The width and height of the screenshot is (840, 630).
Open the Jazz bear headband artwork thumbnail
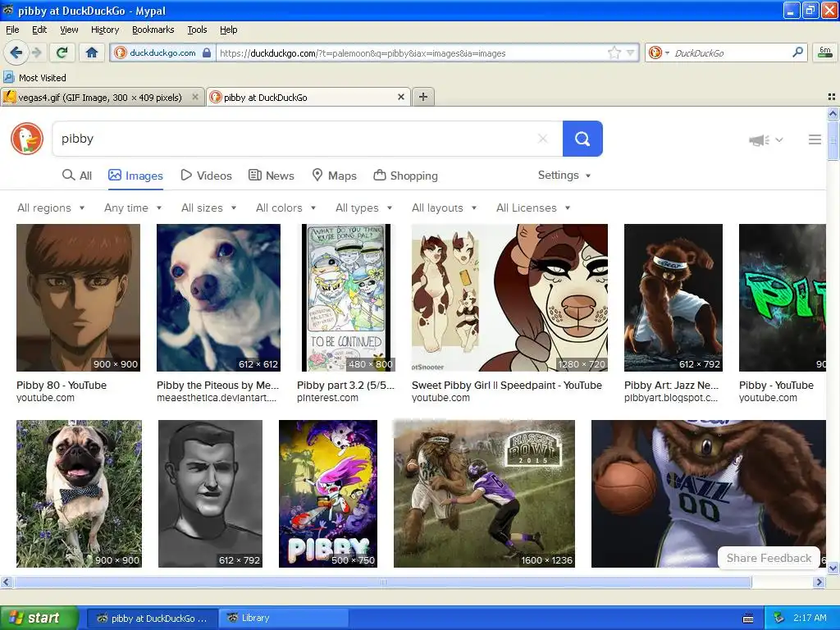coord(673,298)
